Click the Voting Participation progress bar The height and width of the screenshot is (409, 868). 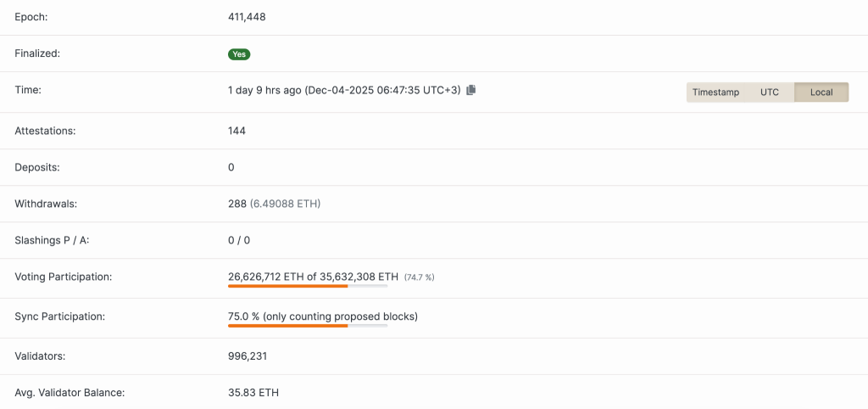307,286
